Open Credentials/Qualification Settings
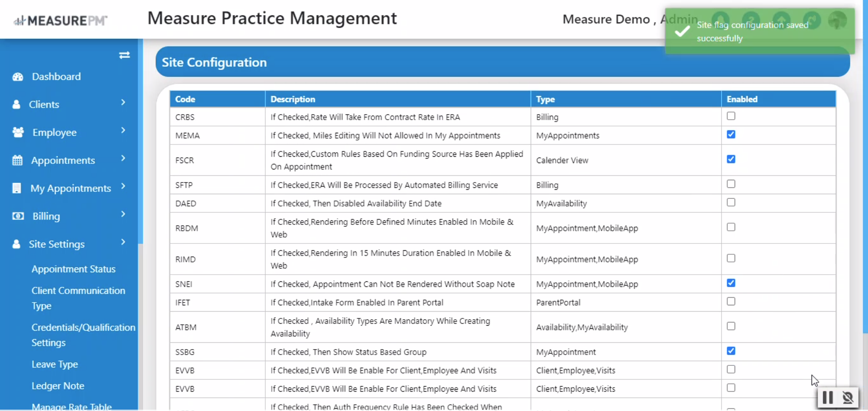 coord(83,335)
